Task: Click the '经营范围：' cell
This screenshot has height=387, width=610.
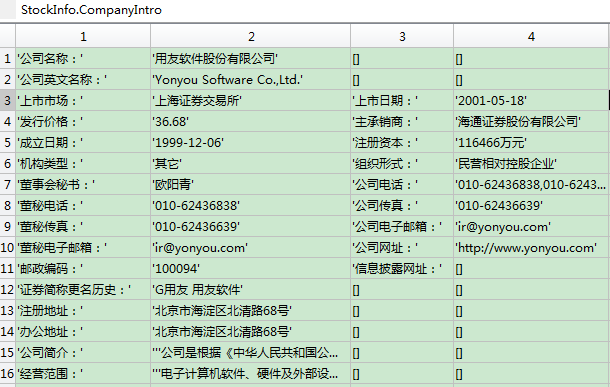Action: pyautogui.click(x=83, y=374)
